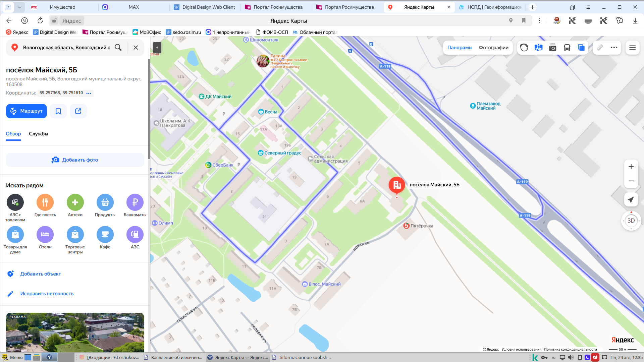
Task: Search nearby АЗС purple icon
Action: tap(135, 238)
